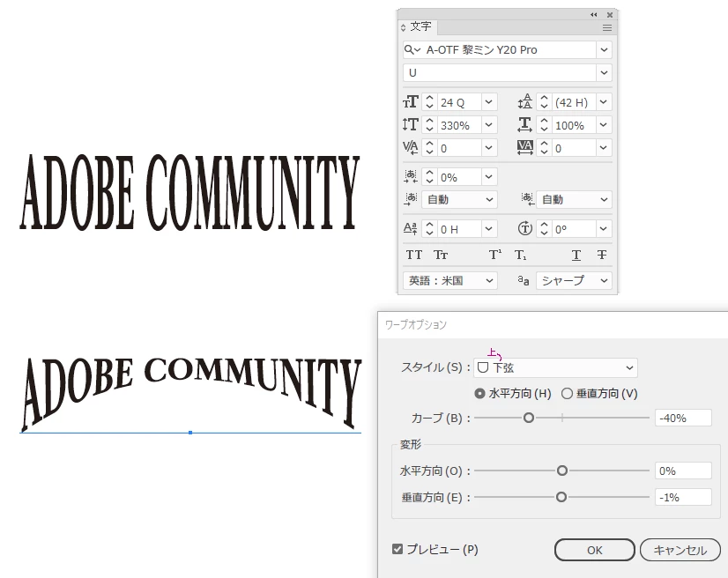This screenshot has height=578, width=728.
Task: Open the Character panel flyout menu icon
Action: pyautogui.click(x=607, y=28)
